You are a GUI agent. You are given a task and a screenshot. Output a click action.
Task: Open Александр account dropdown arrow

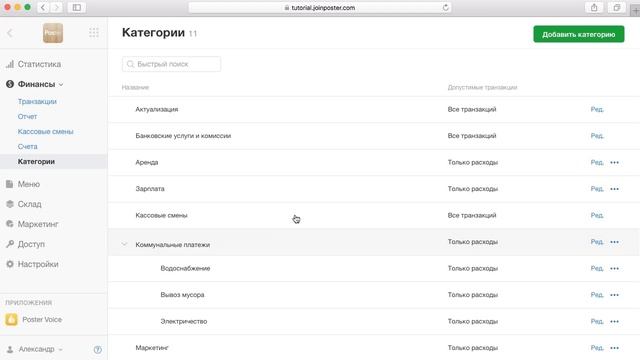(x=60, y=349)
